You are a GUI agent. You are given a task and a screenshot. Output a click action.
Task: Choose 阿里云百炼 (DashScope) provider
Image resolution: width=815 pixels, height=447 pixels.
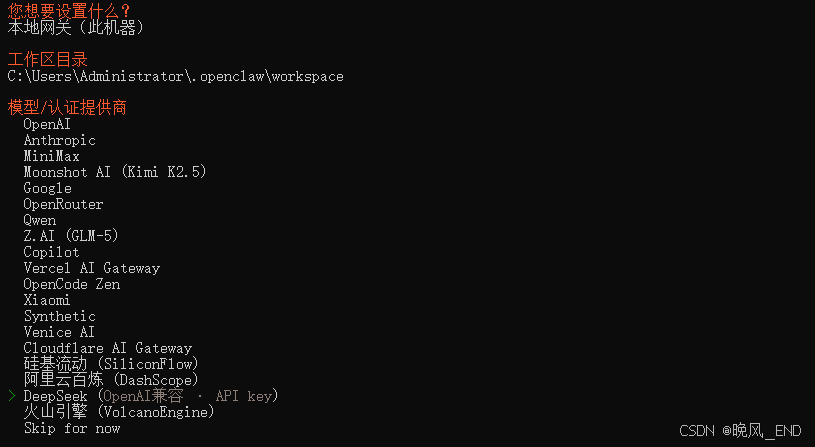pyautogui.click(x=111, y=380)
